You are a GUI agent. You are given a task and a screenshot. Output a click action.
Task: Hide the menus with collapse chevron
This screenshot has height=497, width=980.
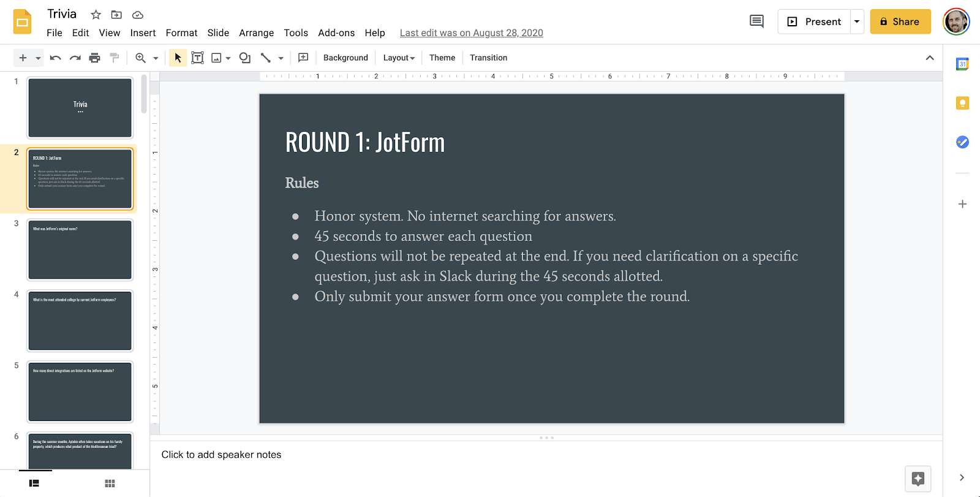pos(930,58)
